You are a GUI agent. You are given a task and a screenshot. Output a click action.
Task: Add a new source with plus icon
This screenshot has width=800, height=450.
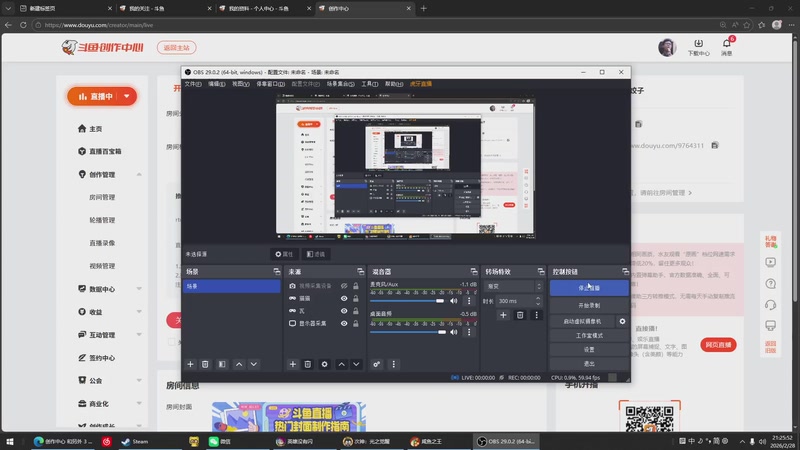(x=293, y=364)
